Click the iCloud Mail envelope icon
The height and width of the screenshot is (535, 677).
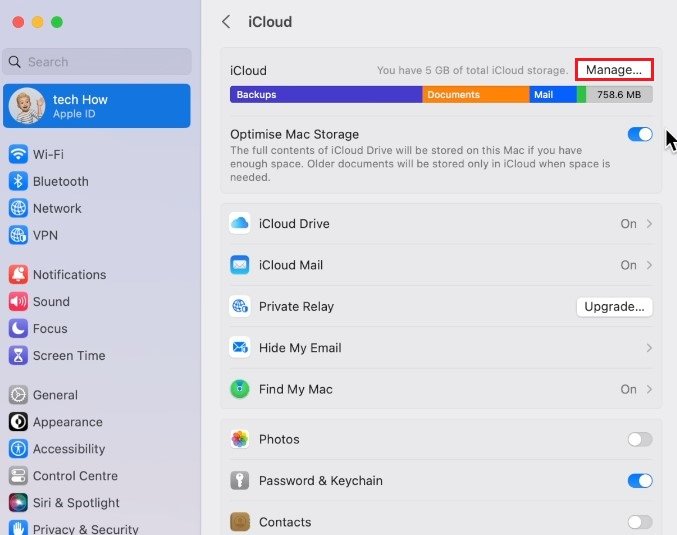240,265
